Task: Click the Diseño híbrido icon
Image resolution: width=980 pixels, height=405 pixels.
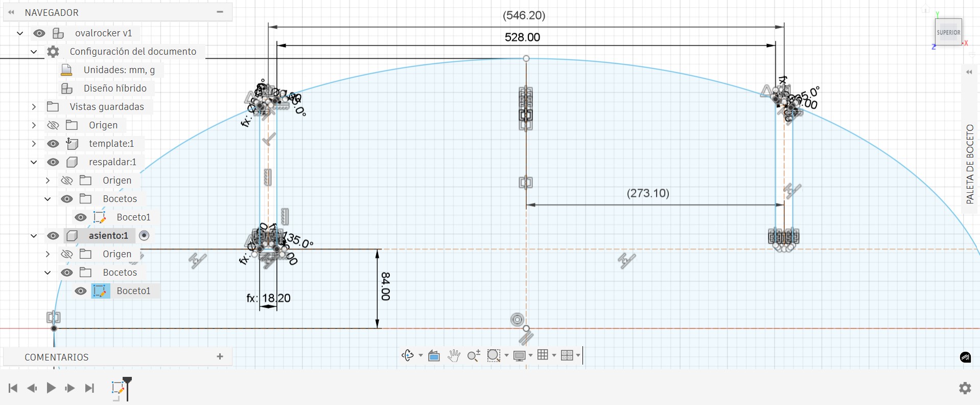Action: 67,88
